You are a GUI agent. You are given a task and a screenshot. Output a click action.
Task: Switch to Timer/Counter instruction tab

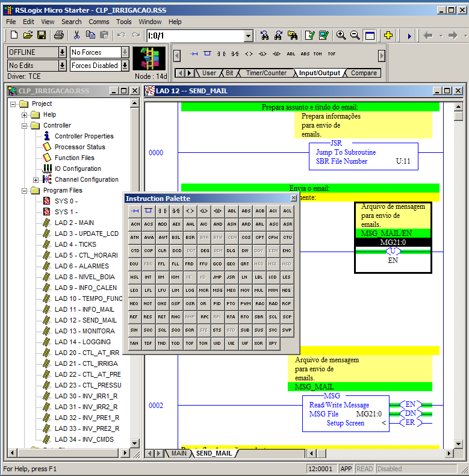[266, 73]
